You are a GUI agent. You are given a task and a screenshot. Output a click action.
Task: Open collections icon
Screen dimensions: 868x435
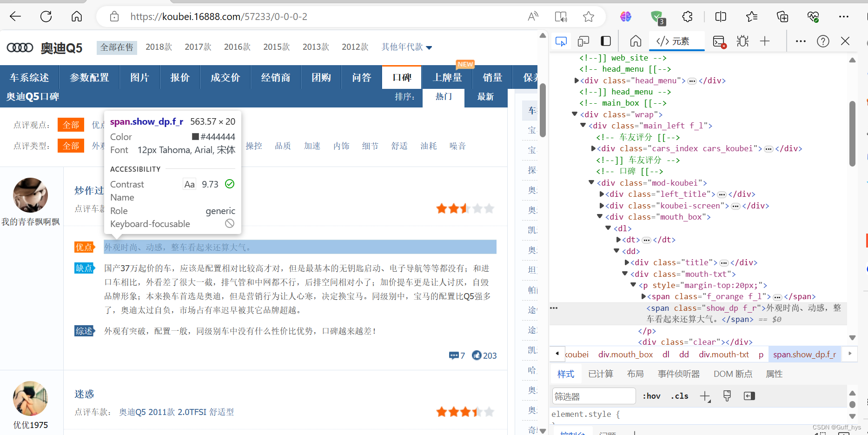coord(782,17)
